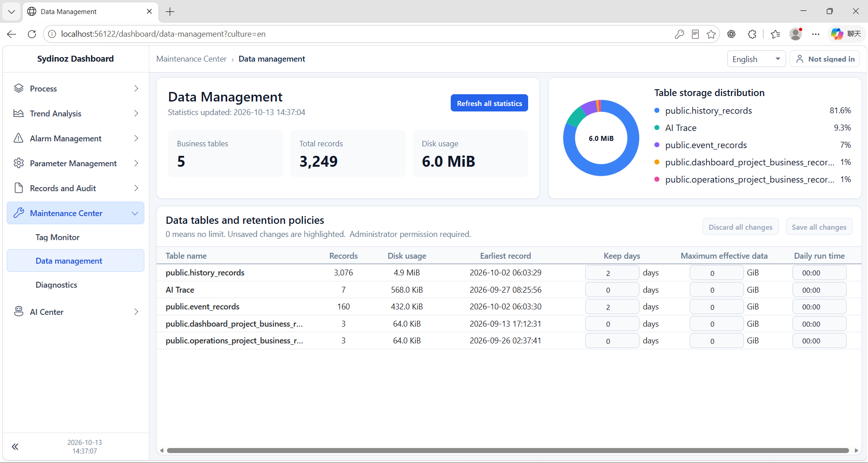The image size is (868, 463).
Task: Expand the Process menu chevron
Action: [x=136, y=88]
